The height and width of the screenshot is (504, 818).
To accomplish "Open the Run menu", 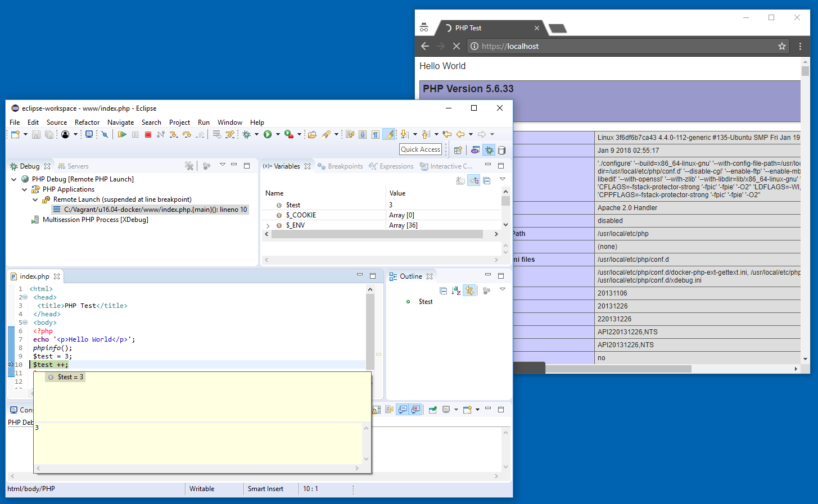I will click(204, 122).
